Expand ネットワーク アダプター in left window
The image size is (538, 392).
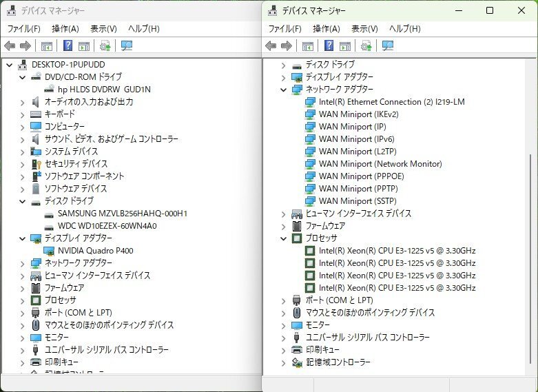(x=23, y=264)
